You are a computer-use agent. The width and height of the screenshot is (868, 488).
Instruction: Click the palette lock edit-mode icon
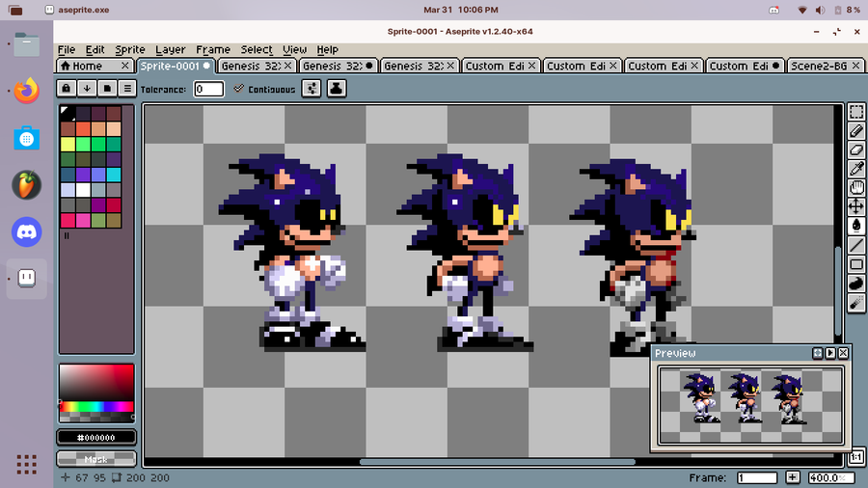pyautogui.click(x=67, y=89)
